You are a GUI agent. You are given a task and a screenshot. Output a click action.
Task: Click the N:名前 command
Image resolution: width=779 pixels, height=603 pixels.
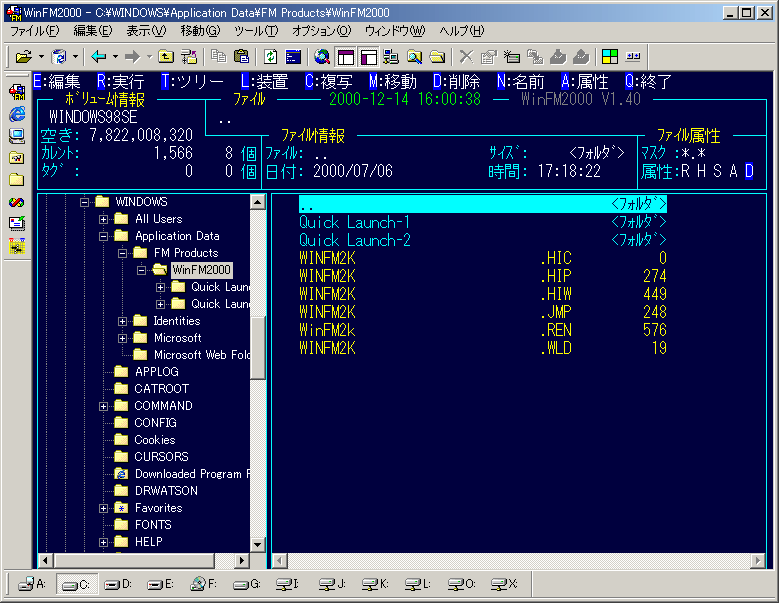[521, 81]
